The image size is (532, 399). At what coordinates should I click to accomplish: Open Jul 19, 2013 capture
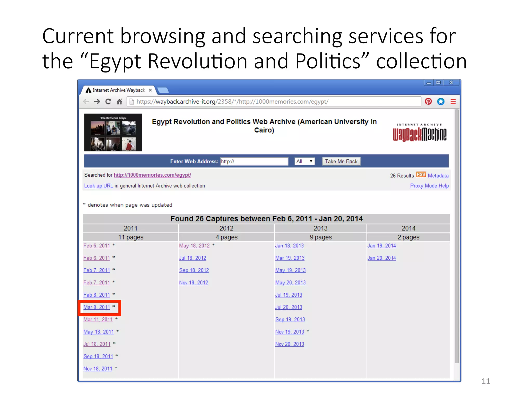[289, 295]
